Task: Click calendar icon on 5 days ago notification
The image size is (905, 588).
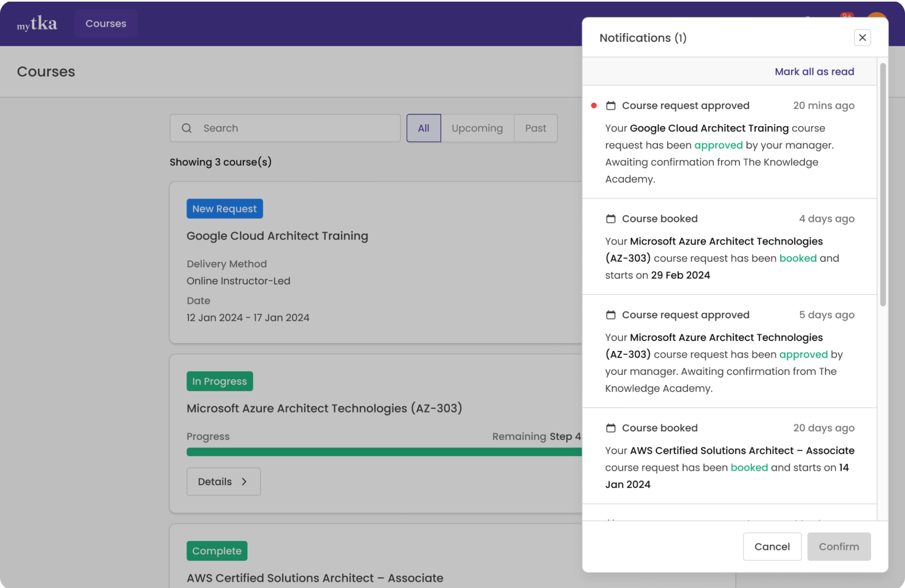Action: point(610,315)
